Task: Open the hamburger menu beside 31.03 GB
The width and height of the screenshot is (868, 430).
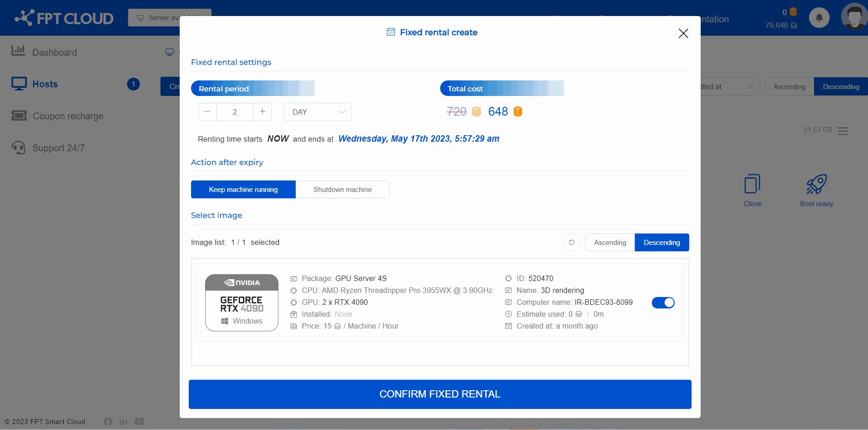Action: click(x=843, y=131)
